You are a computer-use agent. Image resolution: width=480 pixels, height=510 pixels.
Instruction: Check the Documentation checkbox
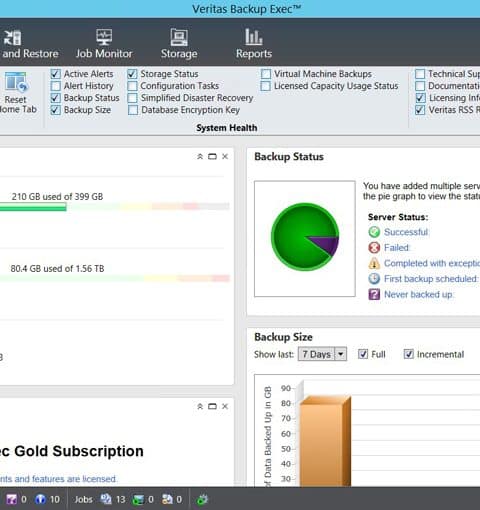[x=420, y=86]
